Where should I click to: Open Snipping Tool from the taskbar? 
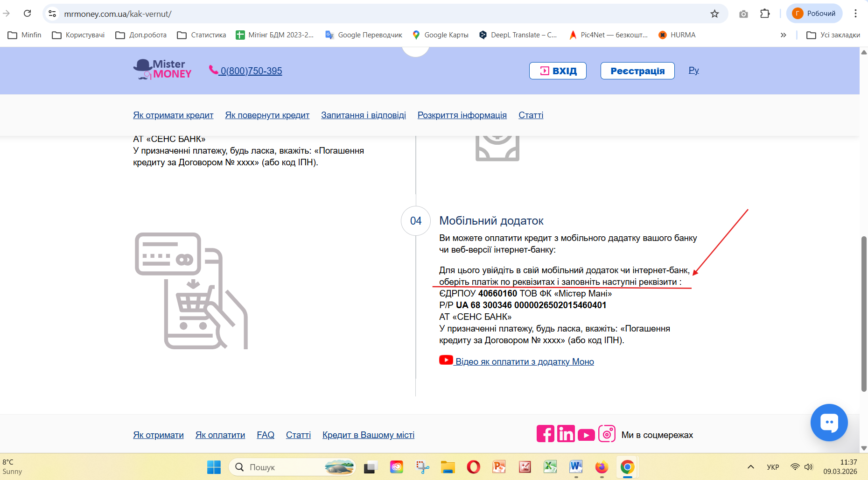422,467
